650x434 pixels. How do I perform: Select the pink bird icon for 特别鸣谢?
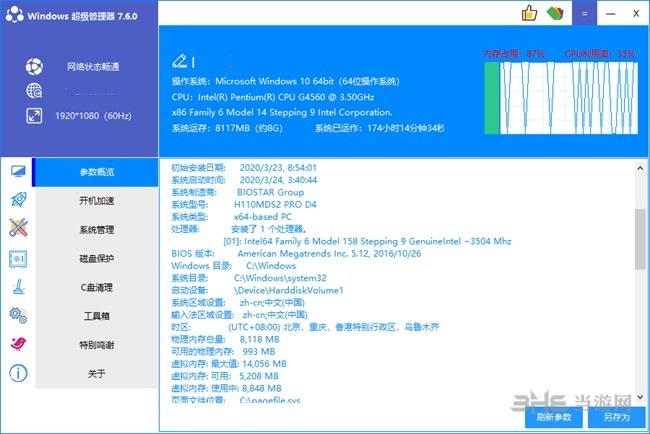18,344
